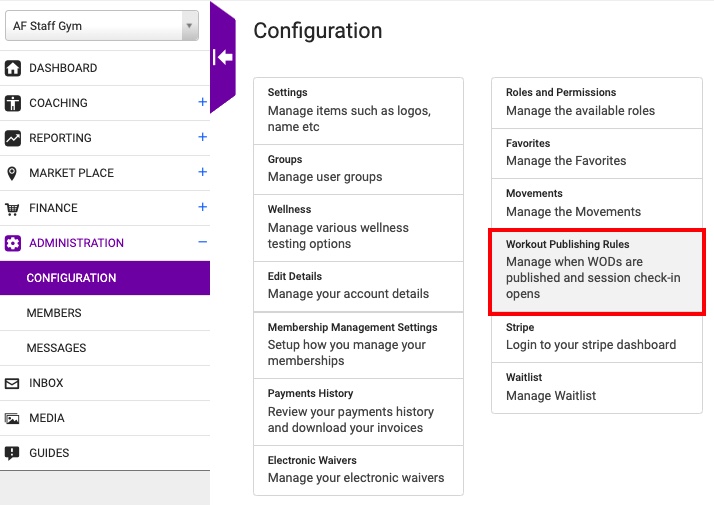Collapse the sidebar with purple arrow
714x505 pixels.
[x=223, y=57]
